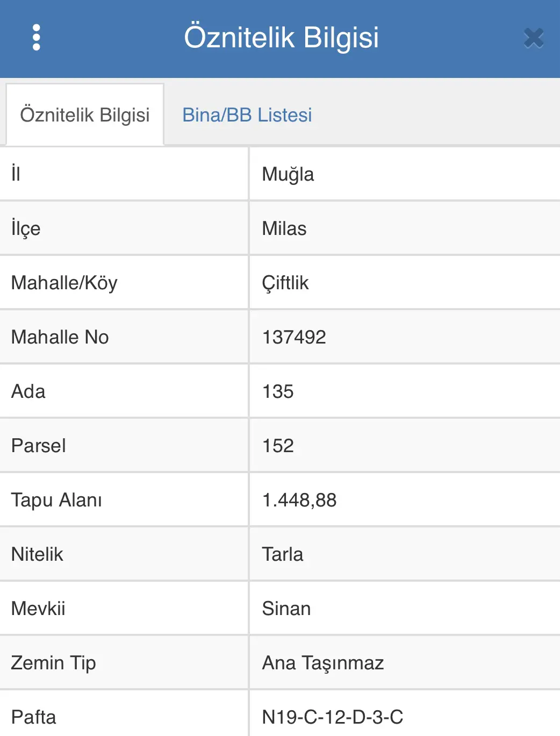Select the Pafta value N19-C-12-D-3-C

coord(333,717)
